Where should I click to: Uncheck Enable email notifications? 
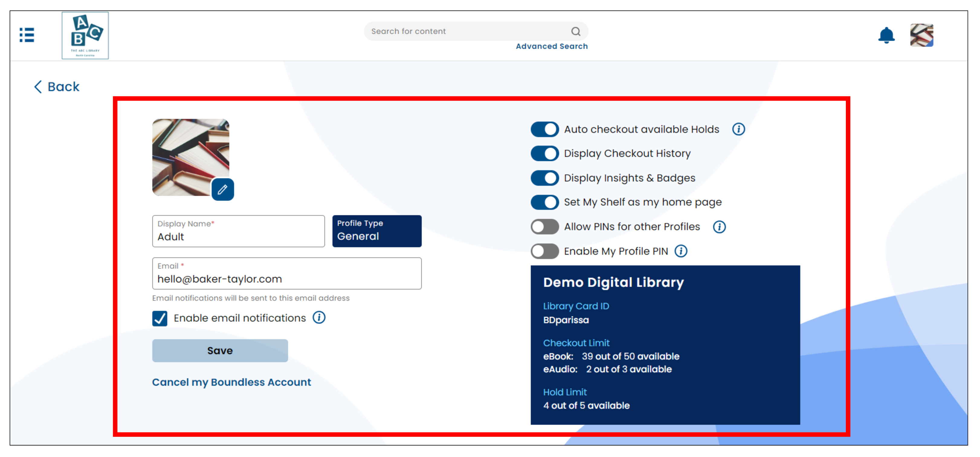[x=160, y=318]
